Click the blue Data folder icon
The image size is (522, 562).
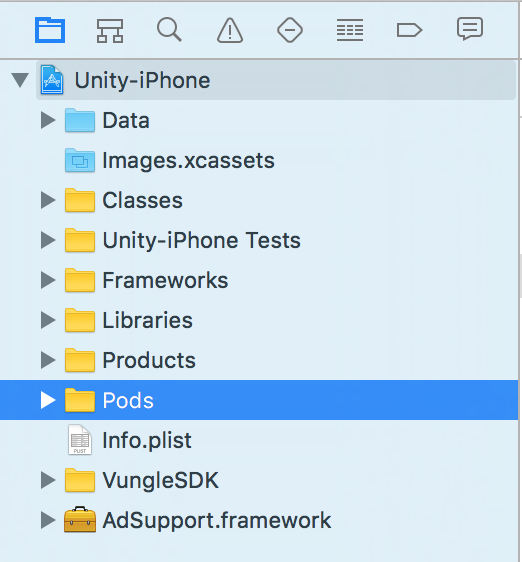[x=80, y=120]
